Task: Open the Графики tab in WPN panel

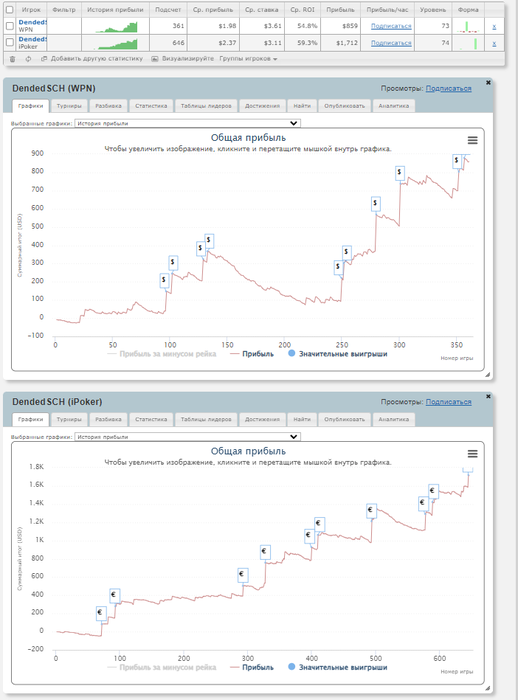Action: click(30, 106)
